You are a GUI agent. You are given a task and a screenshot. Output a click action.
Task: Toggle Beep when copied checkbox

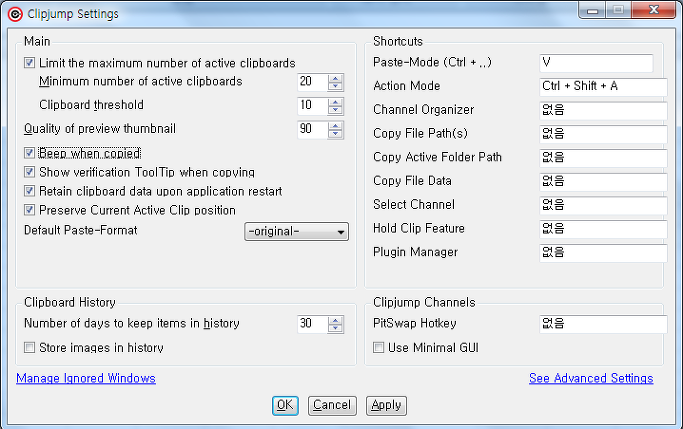(x=29, y=153)
